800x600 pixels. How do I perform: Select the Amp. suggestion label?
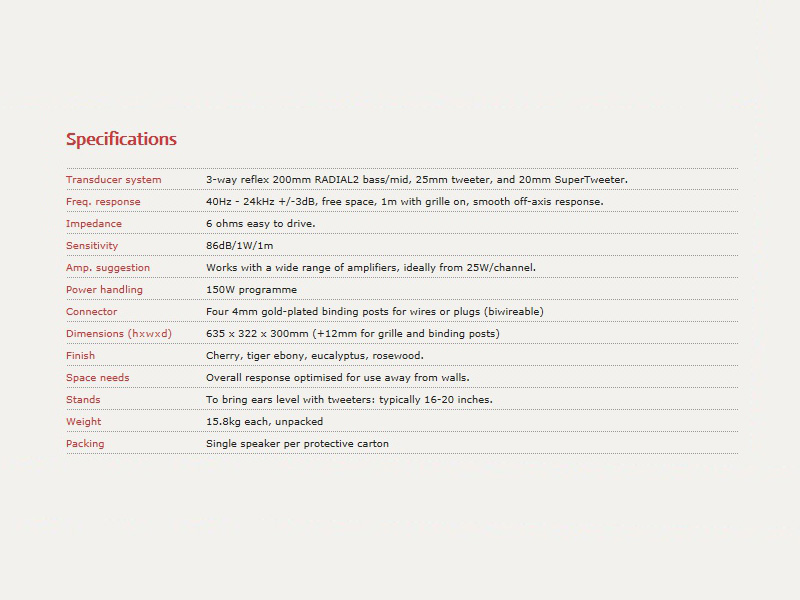[x=108, y=268]
